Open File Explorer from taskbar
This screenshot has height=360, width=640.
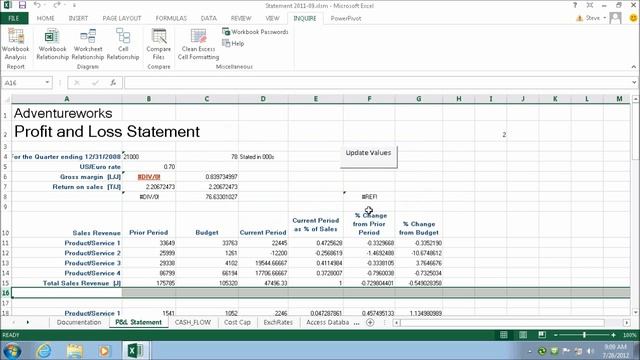pyautogui.click(x=74, y=351)
